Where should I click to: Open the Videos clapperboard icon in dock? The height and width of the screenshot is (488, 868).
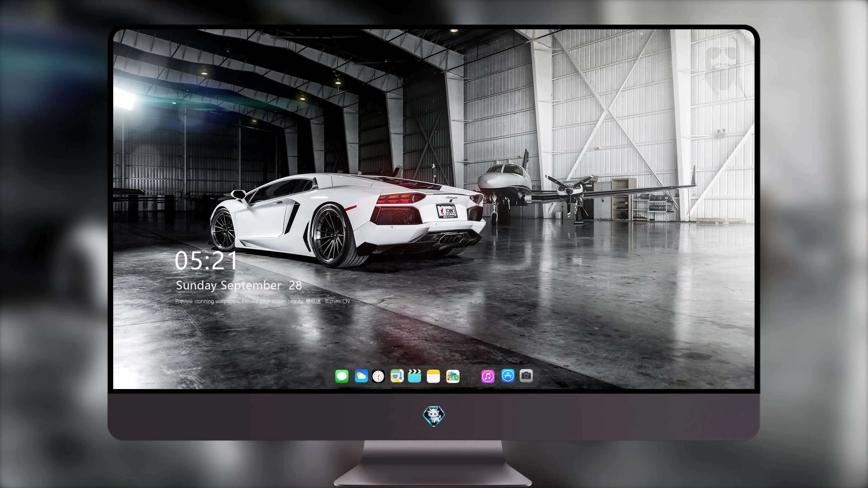(x=415, y=376)
